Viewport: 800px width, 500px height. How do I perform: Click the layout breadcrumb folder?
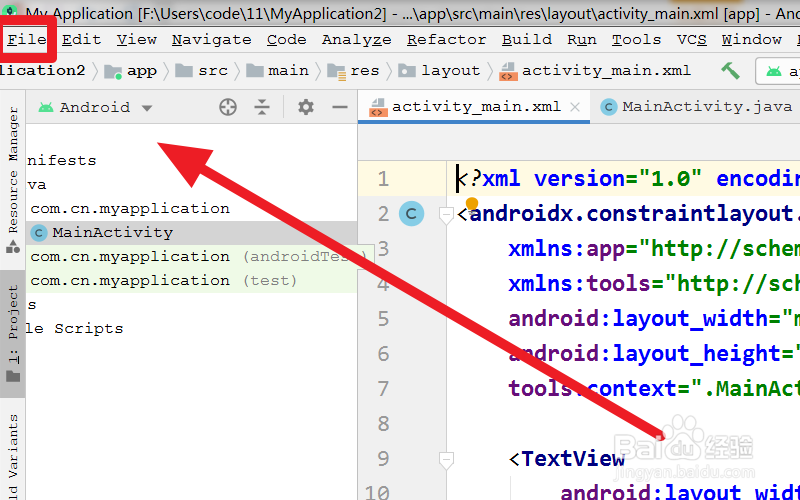[x=439, y=71]
